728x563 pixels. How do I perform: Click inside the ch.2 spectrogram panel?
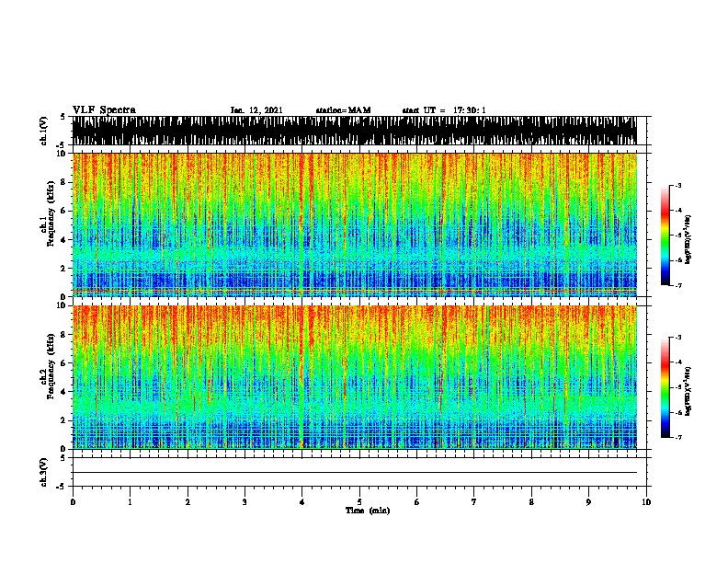tap(355, 377)
